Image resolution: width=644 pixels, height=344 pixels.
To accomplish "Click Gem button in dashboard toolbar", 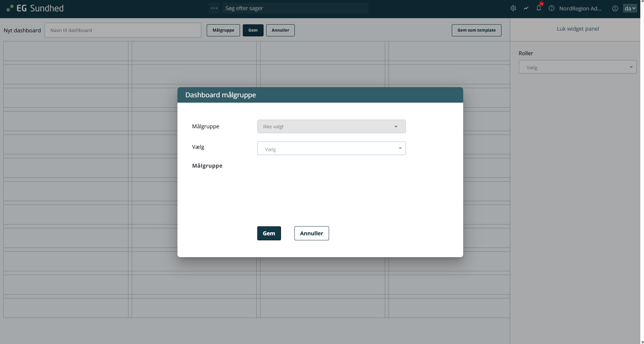I will click(253, 30).
